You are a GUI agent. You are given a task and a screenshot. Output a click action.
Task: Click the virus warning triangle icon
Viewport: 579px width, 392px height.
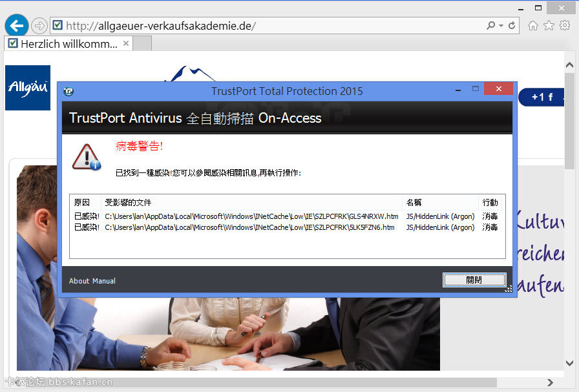click(x=86, y=157)
